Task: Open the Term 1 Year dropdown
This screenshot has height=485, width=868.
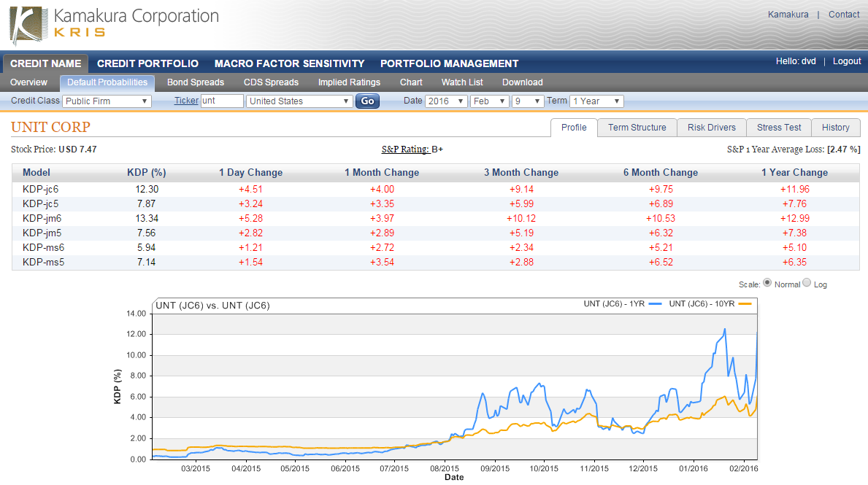Action: click(x=596, y=101)
